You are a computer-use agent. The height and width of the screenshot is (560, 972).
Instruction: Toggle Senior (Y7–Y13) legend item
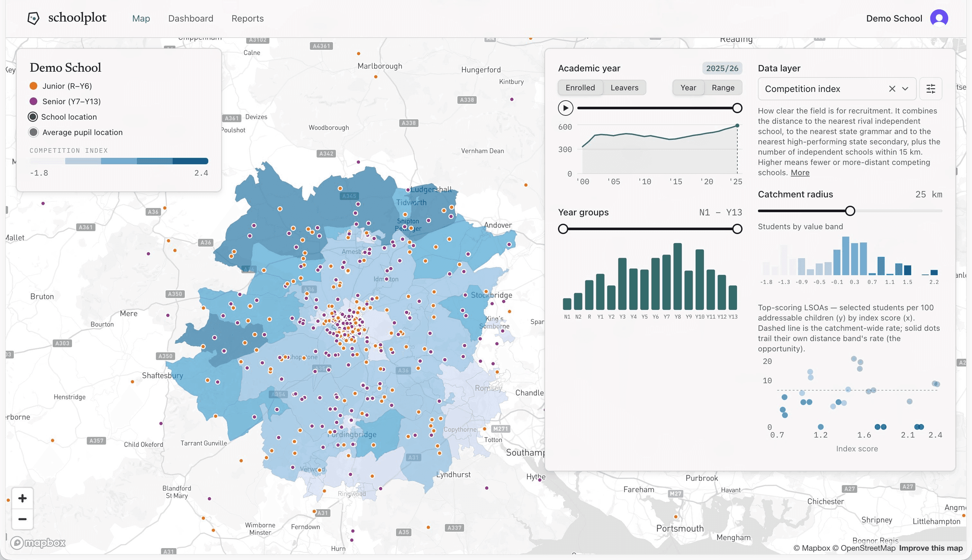point(65,101)
